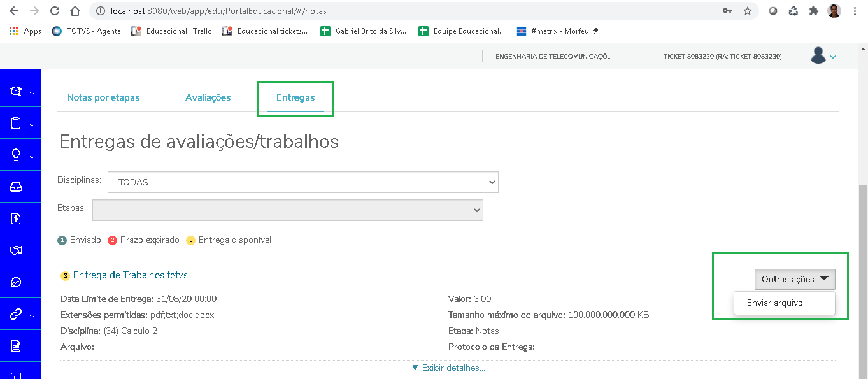Open the financial dollar document sidebar item
Image resolution: width=868 pixels, height=379 pixels.
click(x=16, y=218)
